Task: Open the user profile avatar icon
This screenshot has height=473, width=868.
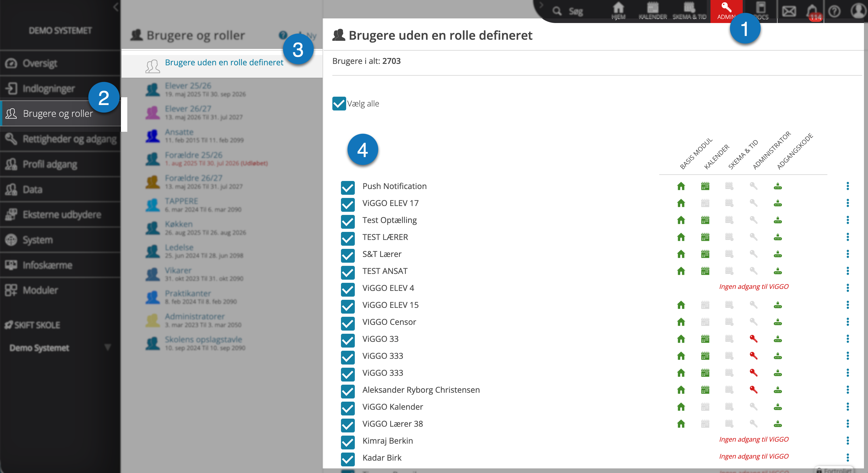Action: point(858,11)
